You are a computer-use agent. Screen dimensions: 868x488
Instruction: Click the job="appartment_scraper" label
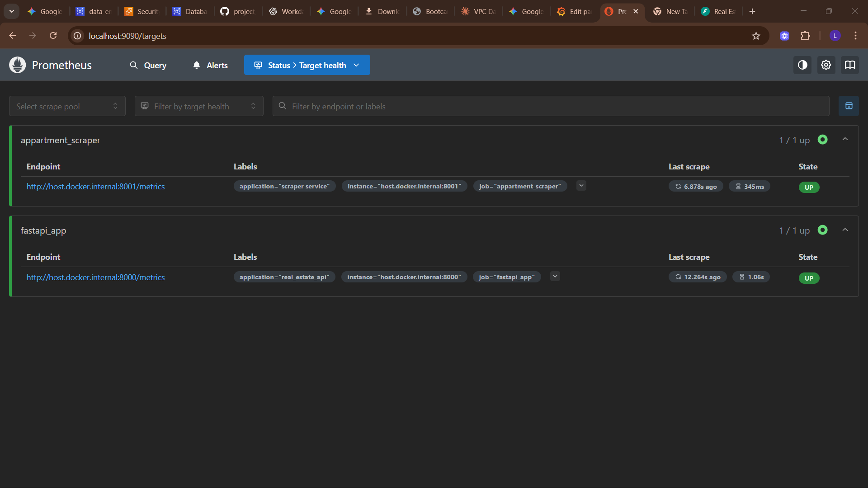tap(520, 186)
